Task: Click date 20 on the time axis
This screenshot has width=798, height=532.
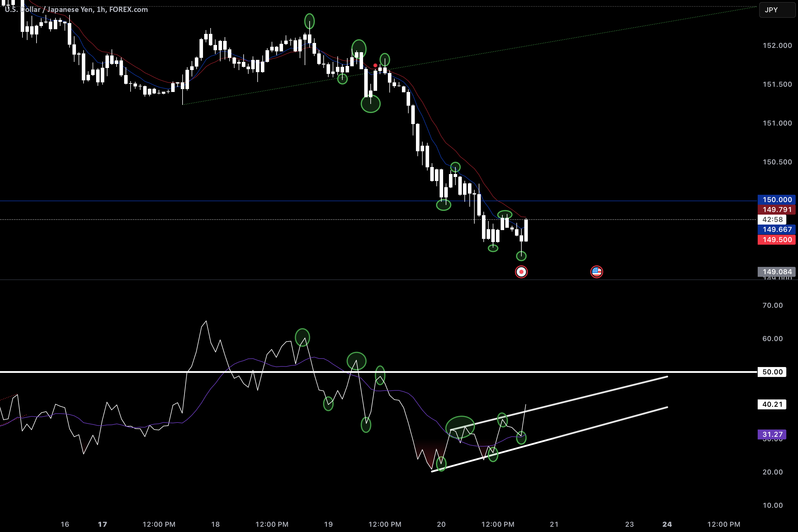Action: click(x=441, y=524)
